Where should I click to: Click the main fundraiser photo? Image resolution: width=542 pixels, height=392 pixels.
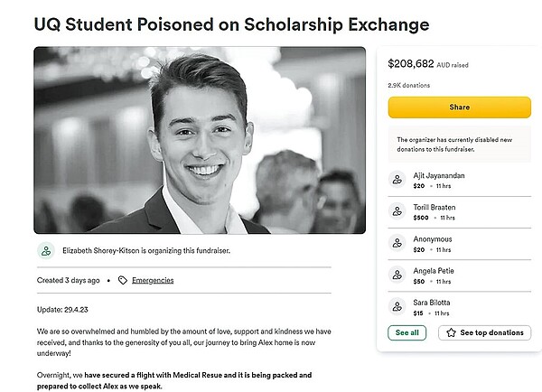(200, 140)
